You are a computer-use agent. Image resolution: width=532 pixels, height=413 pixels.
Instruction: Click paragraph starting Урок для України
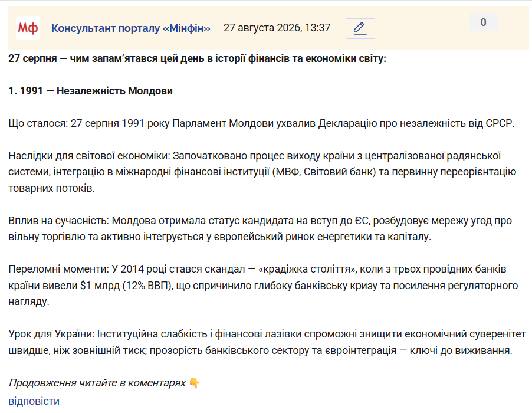click(x=267, y=342)
